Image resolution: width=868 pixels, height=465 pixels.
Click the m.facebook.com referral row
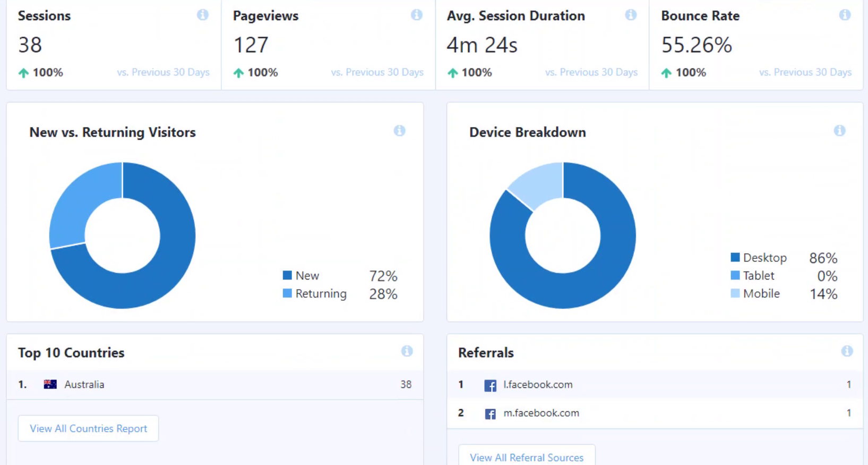coord(655,413)
